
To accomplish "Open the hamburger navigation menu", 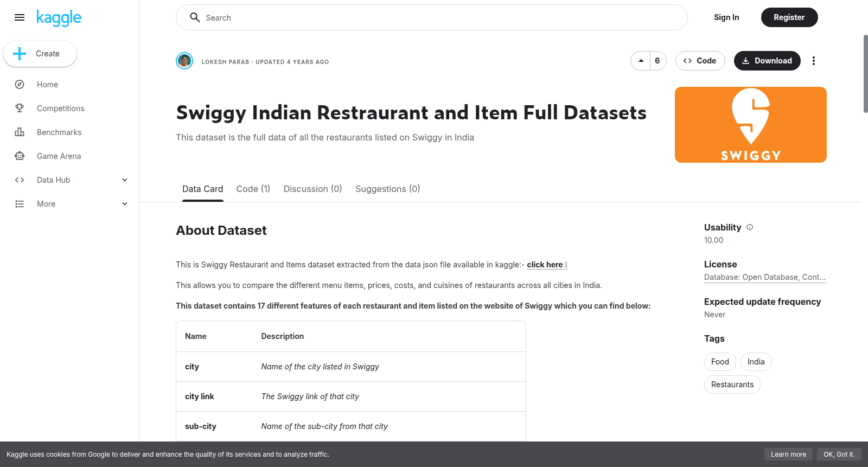I will pyautogui.click(x=20, y=17).
